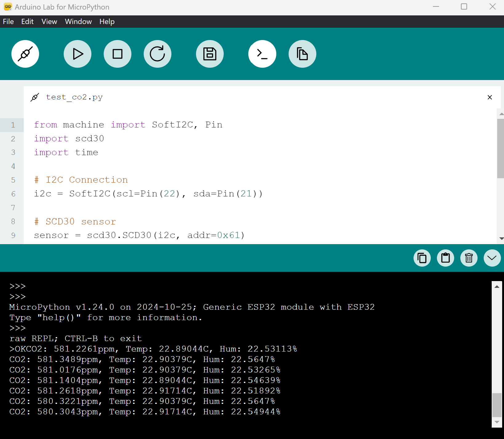Click line number 6 in the gutter
The width and height of the screenshot is (504, 439).
(x=13, y=194)
